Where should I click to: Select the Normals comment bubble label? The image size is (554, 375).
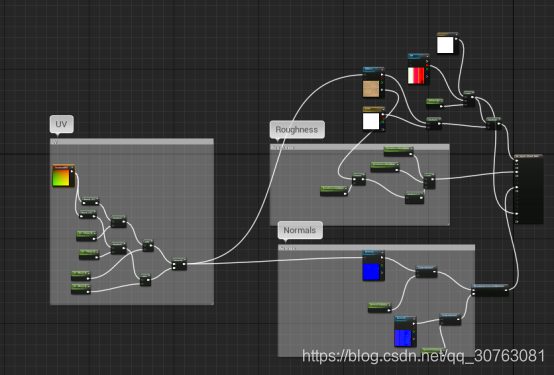[x=300, y=230]
